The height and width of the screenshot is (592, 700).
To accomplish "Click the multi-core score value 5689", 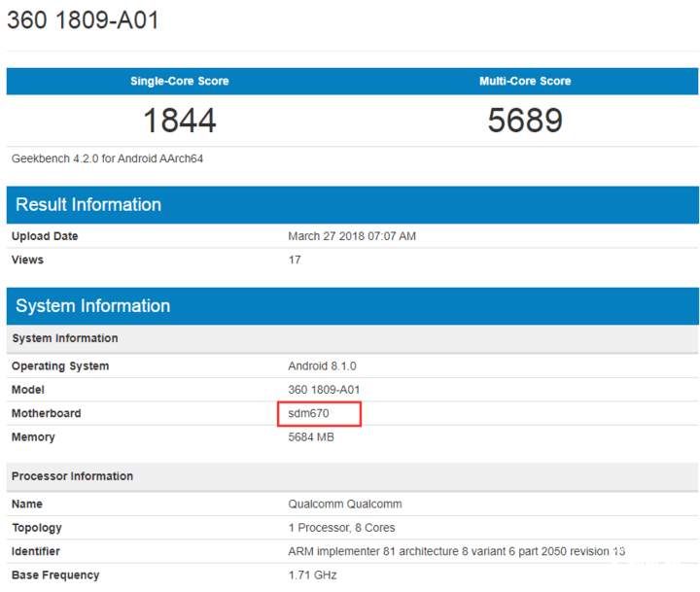I will click(x=525, y=121).
